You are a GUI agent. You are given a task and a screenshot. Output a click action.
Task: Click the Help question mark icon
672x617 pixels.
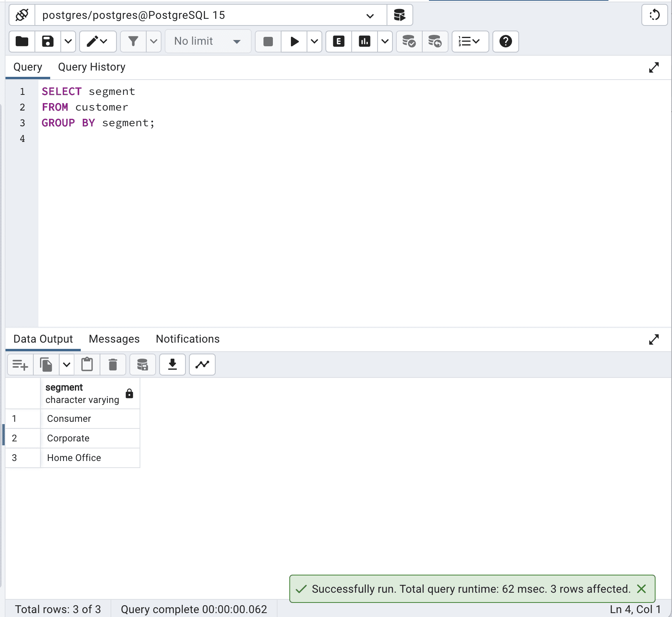[x=506, y=41]
